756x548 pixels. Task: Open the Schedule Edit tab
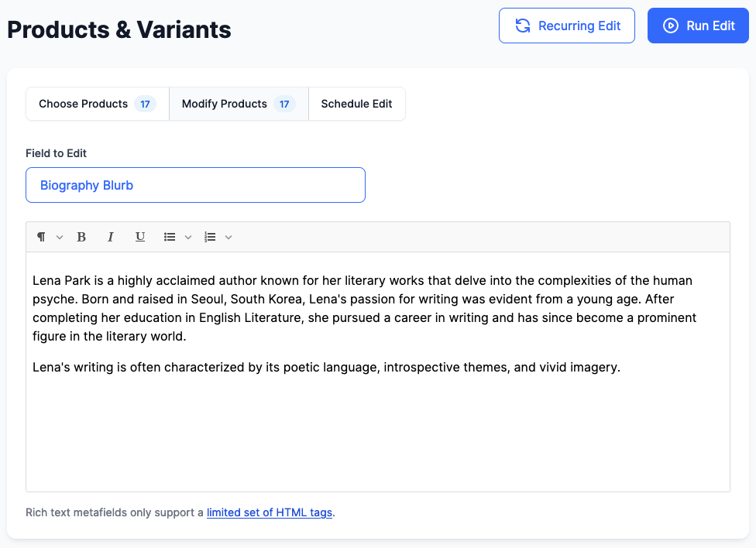[x=357, y=104]
